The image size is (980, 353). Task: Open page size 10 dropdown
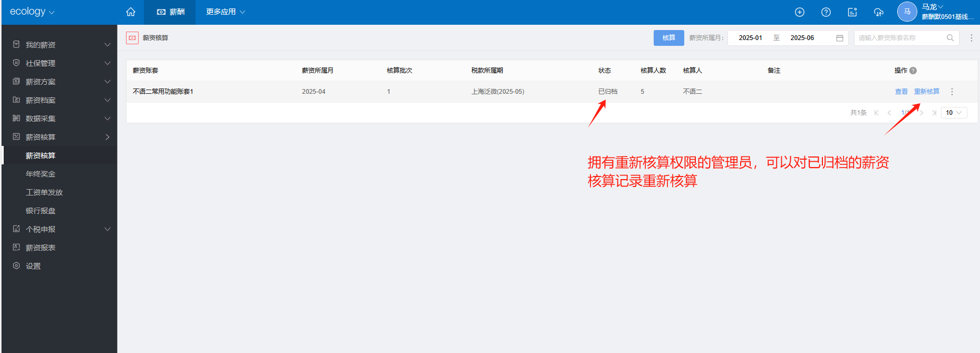(x=954, y=113)
